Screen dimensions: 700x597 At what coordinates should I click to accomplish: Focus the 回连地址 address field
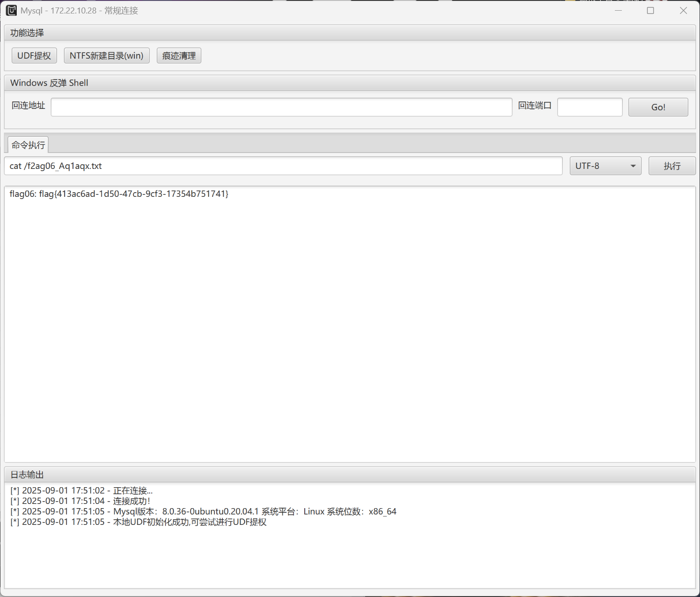281,107
